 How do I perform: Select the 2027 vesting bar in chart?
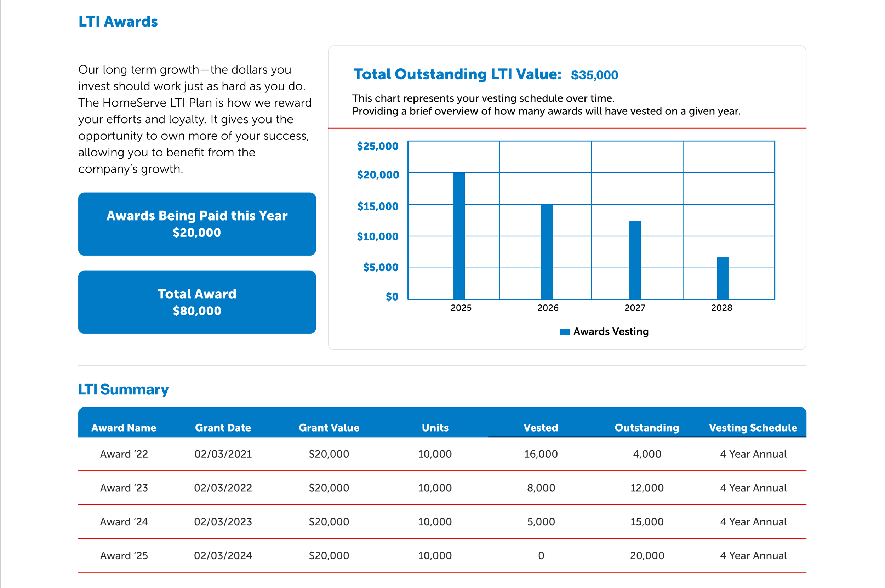(634, 260)
